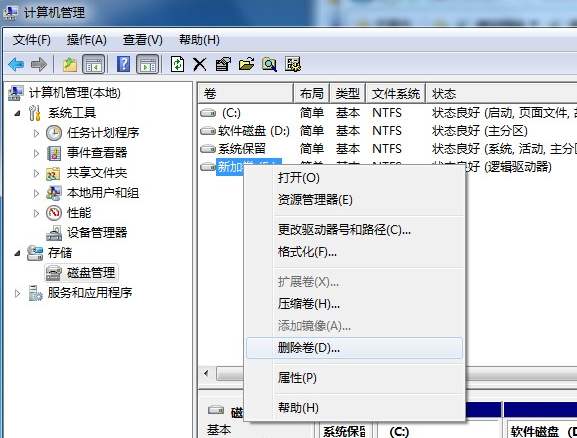This screenshot has width=577, height=438.
Task: Open the blue question mark Help icon
Action: coord(123,64)
